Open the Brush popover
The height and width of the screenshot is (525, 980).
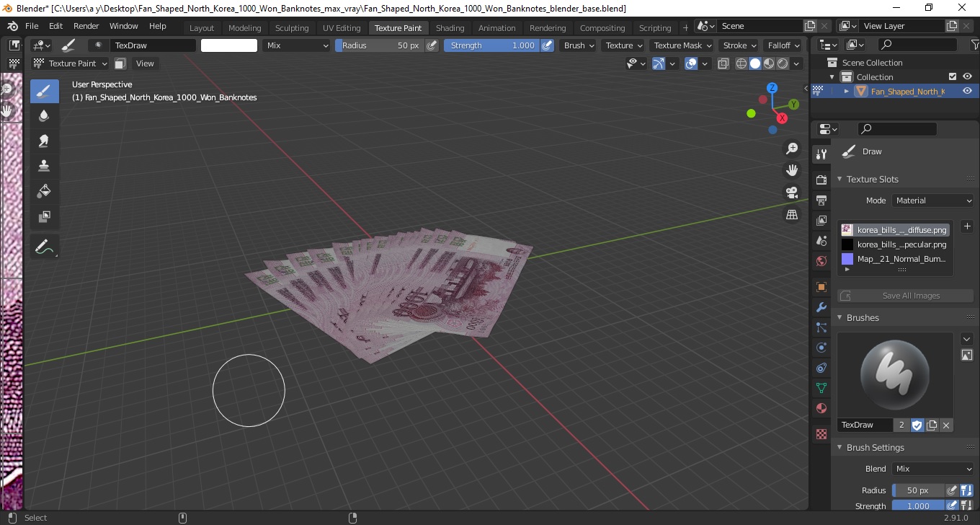(x=579, y=45)
